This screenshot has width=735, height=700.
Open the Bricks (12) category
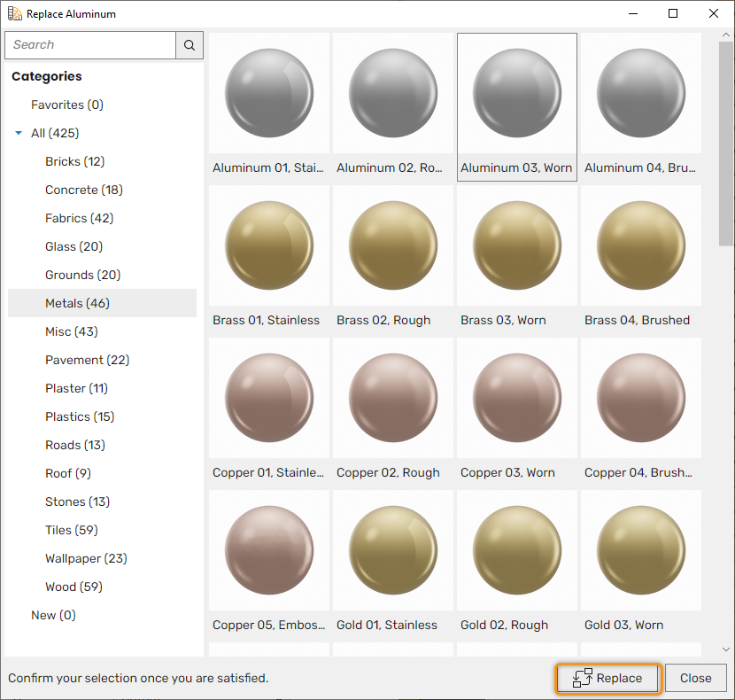(x=75, y=161)
